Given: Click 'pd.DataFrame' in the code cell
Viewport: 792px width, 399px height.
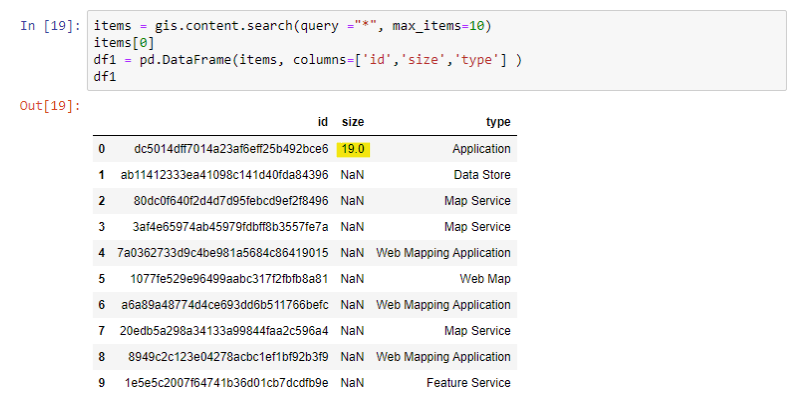Looking at the screenshot, I should [185, 60].
